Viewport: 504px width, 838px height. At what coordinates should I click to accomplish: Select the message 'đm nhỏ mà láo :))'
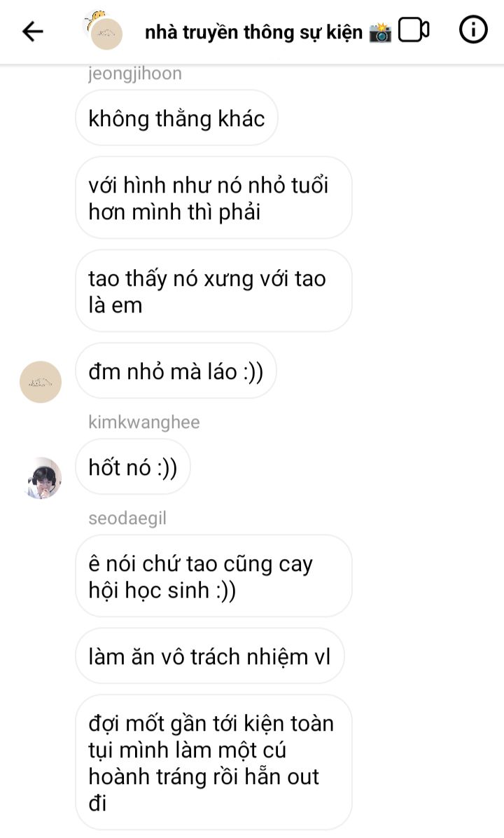pos(176,371)
